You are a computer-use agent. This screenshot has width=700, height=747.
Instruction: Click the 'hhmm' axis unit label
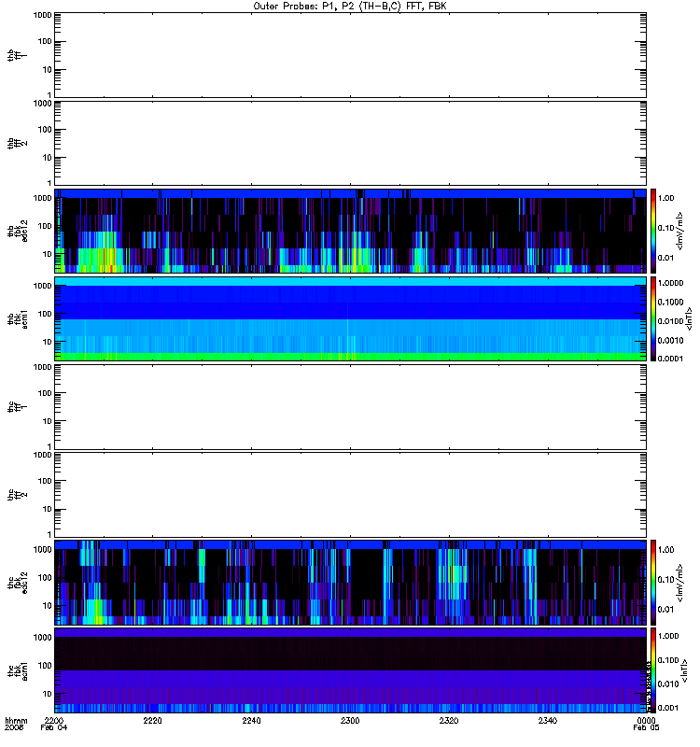pos(16,720)
